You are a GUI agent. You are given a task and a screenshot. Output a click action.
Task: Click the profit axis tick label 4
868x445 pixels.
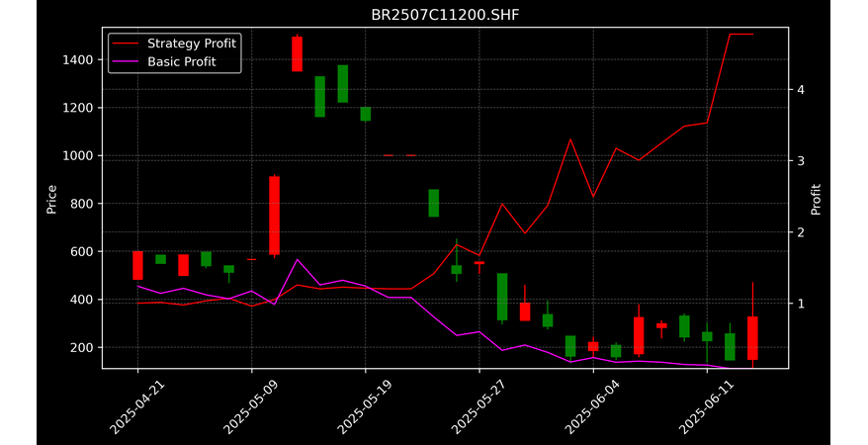click(801, 90)
